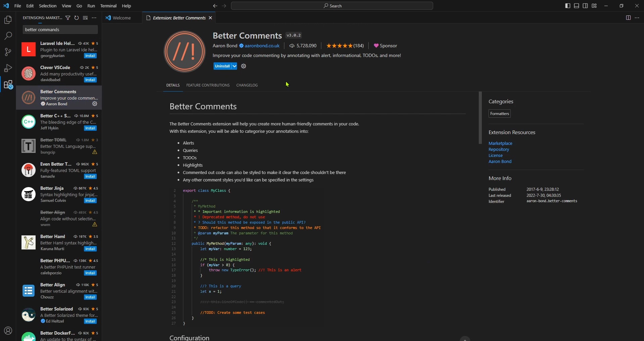Toggle the bottom panel

[x=577, y=6]
